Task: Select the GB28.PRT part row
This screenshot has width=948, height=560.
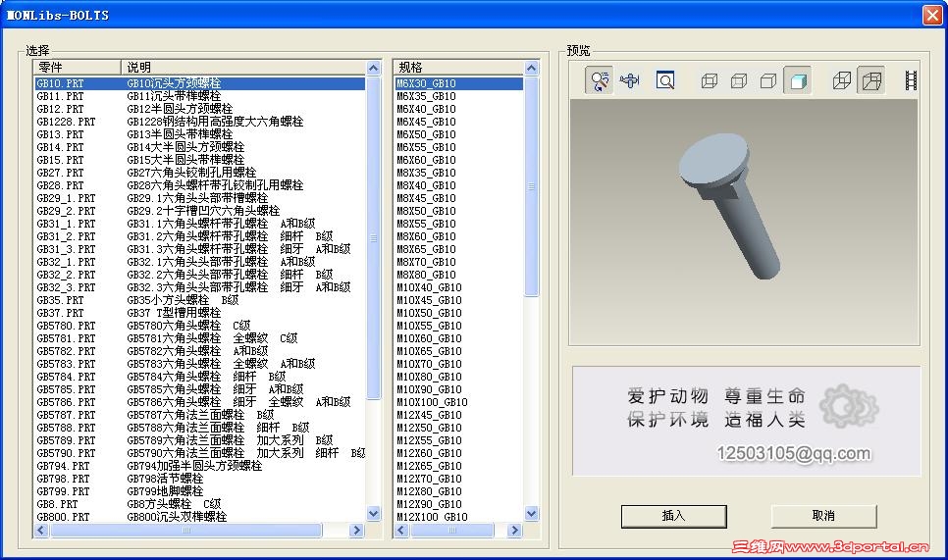Action: pyautogui.click(x=199, y=185)
